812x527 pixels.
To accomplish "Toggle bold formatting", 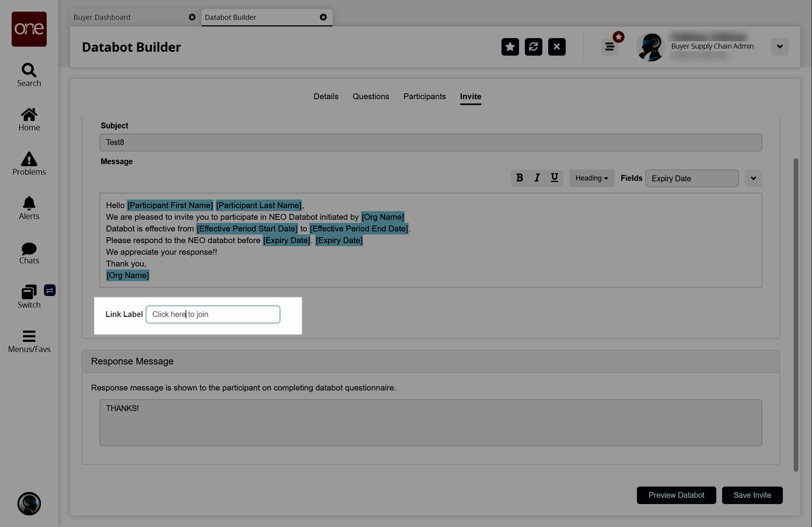I will 519,178.
